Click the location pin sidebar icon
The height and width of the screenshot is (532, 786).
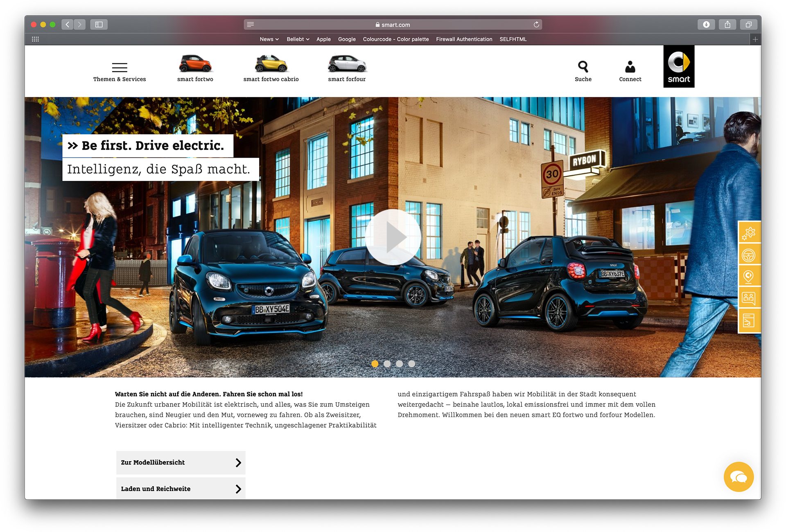(749, 277)
